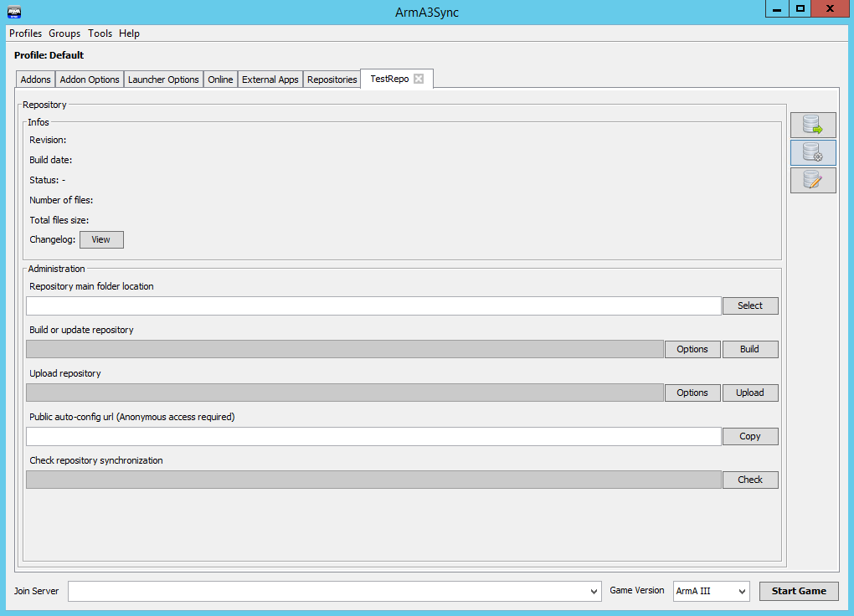Switch to the Addon Options tab
The image size is (854, 616).
point(90,80)
